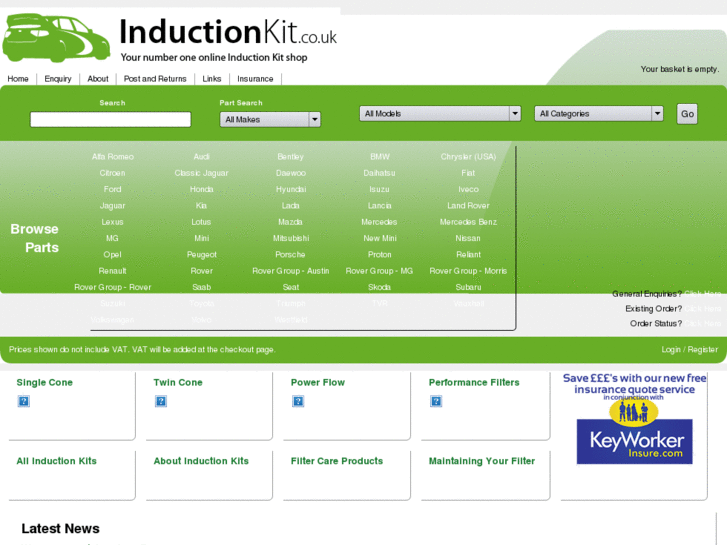Open the Performance Filters placeholder image
Image resolution: width=727 pixels, height=545 pixels.
(436, 401)
